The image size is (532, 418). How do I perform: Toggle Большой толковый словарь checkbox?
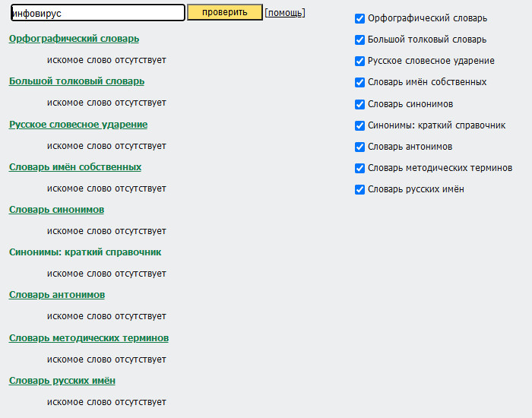click(359, 40)
